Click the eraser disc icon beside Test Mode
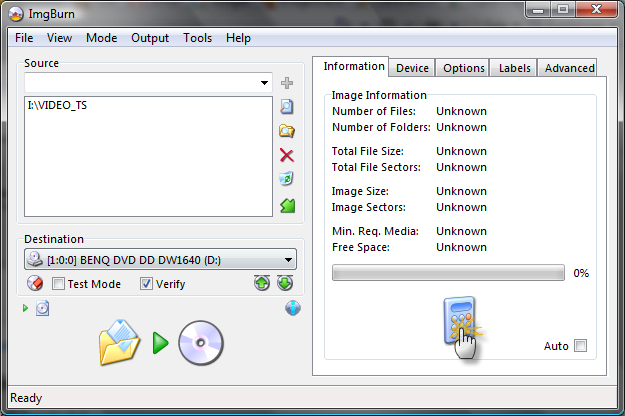The height and width of the screenshot is (416, 625). pyautogui.click(x=35, y=283)
